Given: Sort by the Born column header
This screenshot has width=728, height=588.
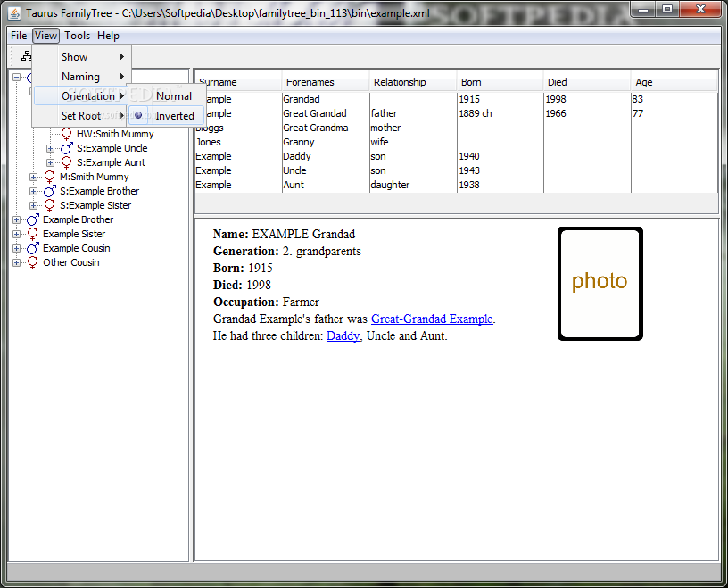Looking at the screenshot, I should pos(500,82).
